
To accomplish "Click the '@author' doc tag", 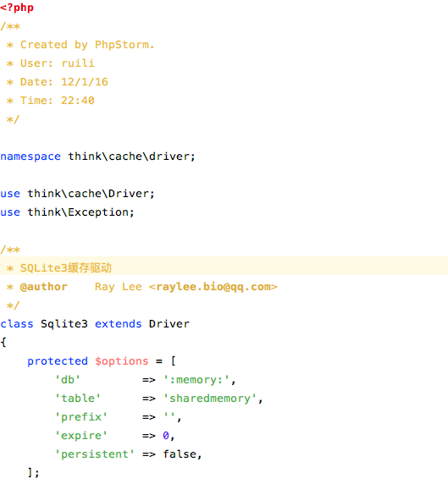I will pyautogui.click(x=43, y=287).
